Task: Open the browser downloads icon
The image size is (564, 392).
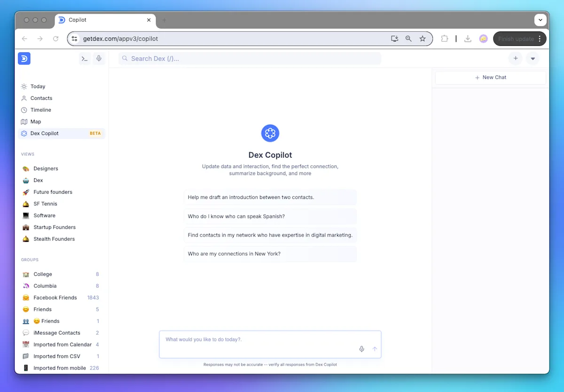Action: click(468, 39)
